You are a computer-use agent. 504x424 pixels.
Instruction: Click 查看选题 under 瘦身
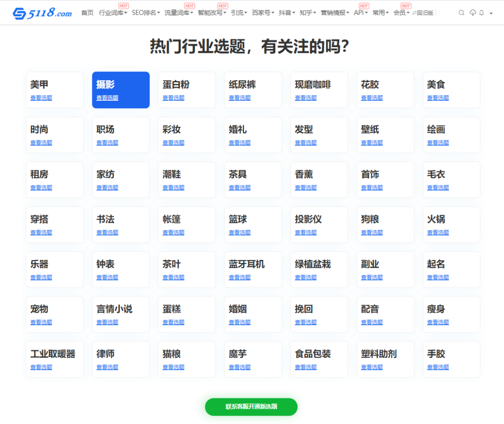pos(438,322)
